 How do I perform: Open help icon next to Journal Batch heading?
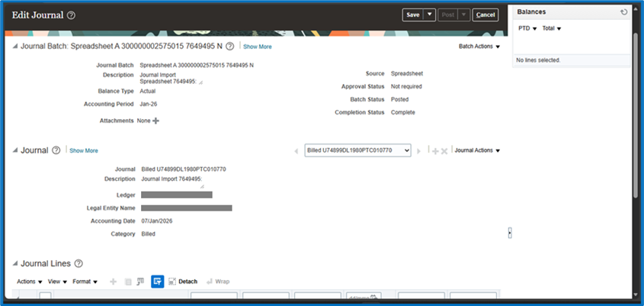(230, 47)
